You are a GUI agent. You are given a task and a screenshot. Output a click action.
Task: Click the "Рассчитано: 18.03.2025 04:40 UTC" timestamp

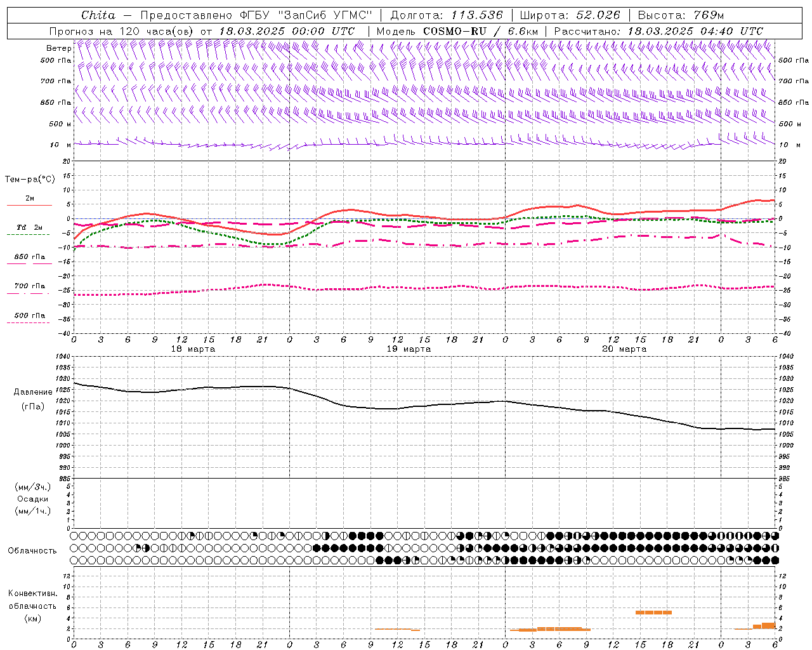pyautogui.click(x=658, y=31)
